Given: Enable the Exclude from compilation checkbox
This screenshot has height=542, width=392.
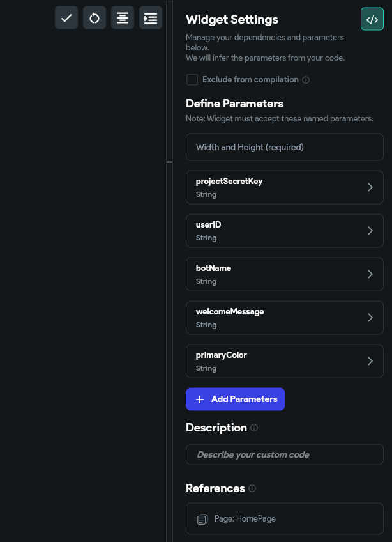Looking at the screenshot, I should pyautogui.click(x=192, y=79).
